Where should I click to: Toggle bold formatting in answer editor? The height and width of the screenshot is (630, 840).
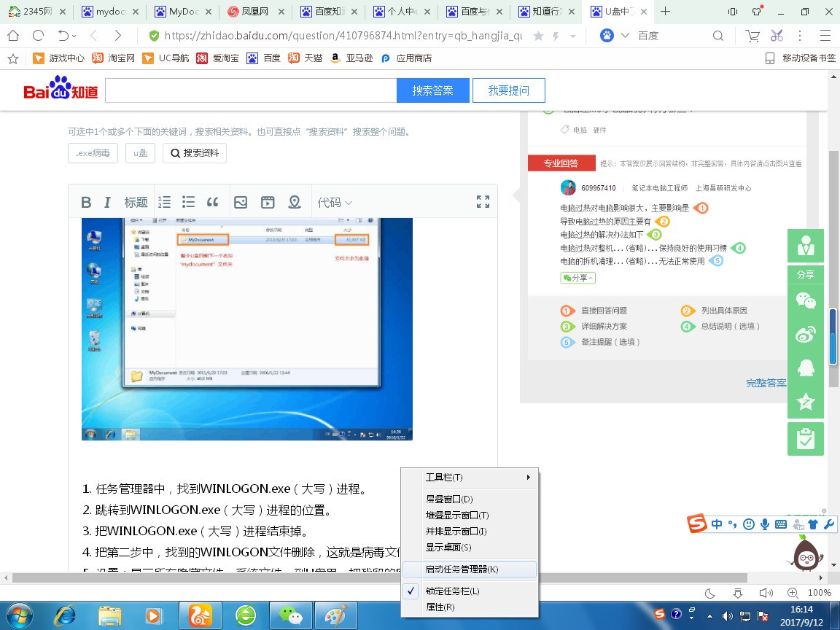click(86, 203)
